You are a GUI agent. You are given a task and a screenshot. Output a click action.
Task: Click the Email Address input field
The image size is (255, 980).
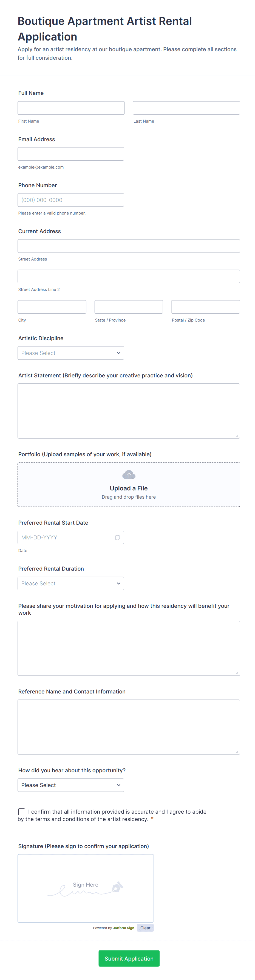[70, 154]
